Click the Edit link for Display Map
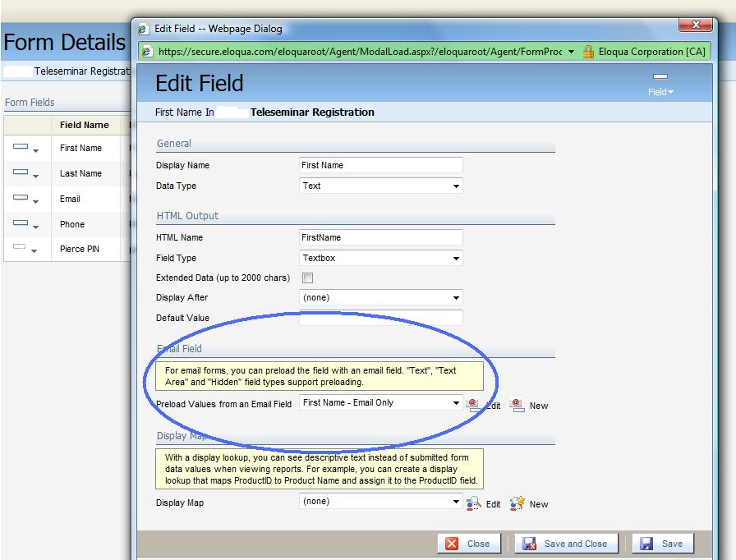 493,504
